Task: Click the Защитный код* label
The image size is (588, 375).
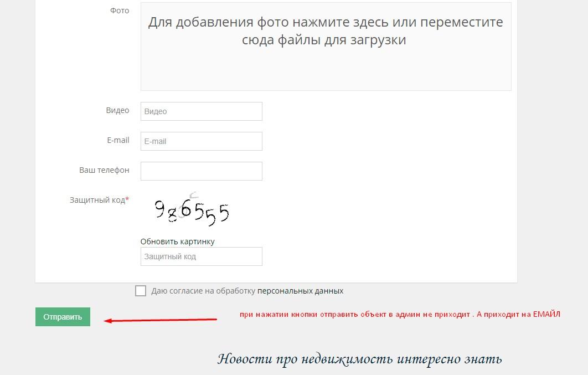Action: (99, 200)
